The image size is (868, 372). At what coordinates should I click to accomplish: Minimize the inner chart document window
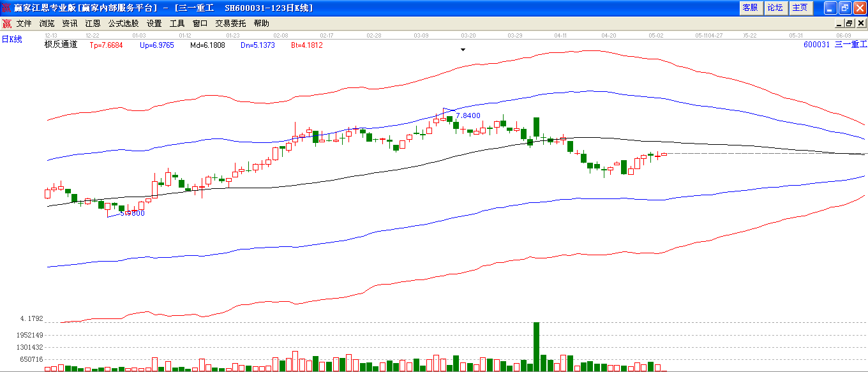tap(839, 24)
